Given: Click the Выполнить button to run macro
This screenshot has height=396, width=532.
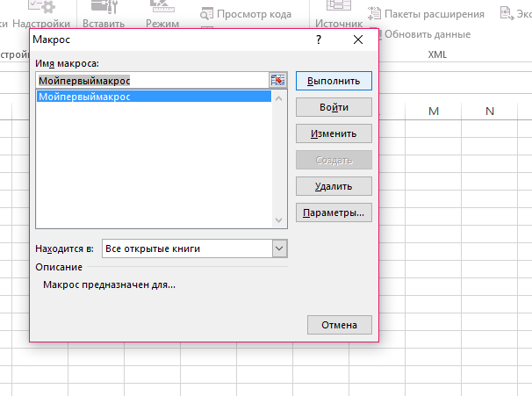Looking at the screenshot, I should tap(334, 80).
